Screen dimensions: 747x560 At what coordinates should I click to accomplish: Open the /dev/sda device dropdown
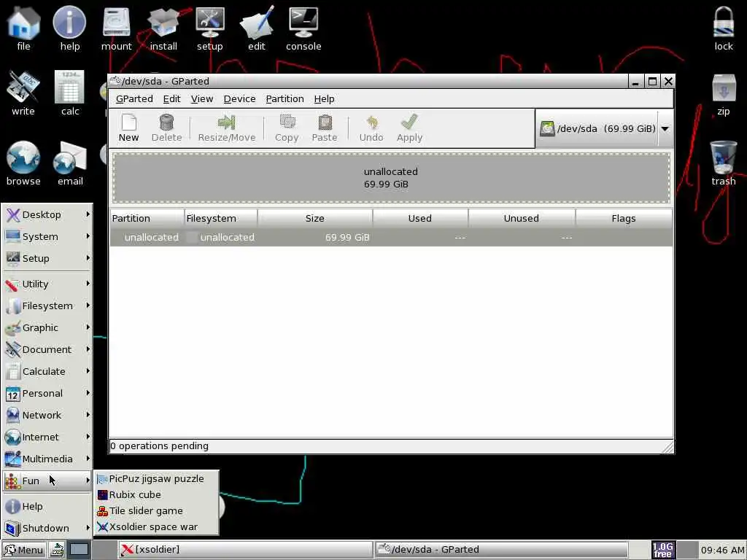[665, 128]
